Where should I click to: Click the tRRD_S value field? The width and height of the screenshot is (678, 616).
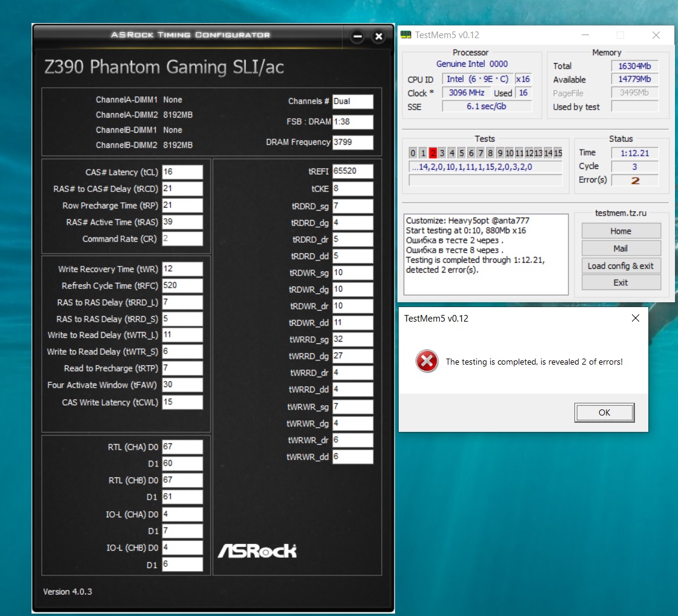[x=182, y=319]
